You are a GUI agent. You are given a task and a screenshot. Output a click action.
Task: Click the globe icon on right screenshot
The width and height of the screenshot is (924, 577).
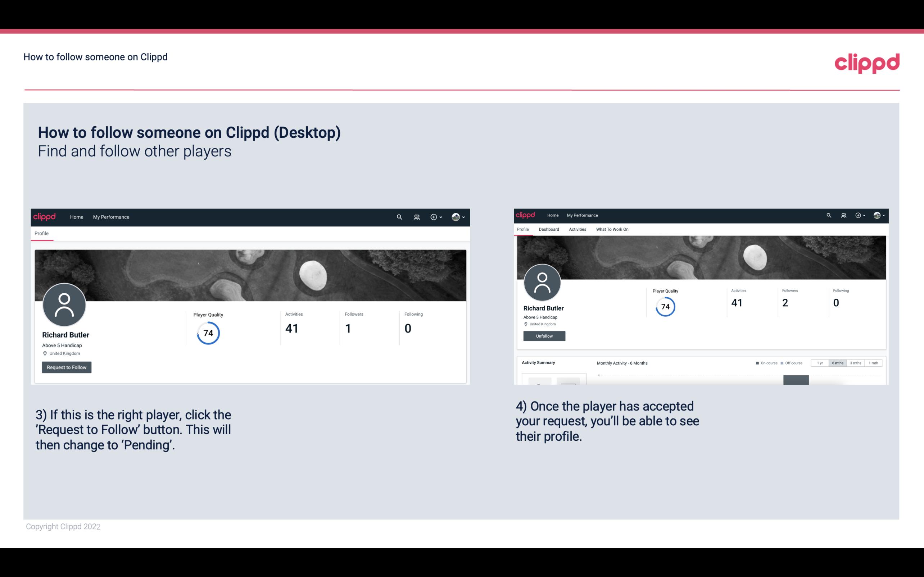tap(877, 215)
